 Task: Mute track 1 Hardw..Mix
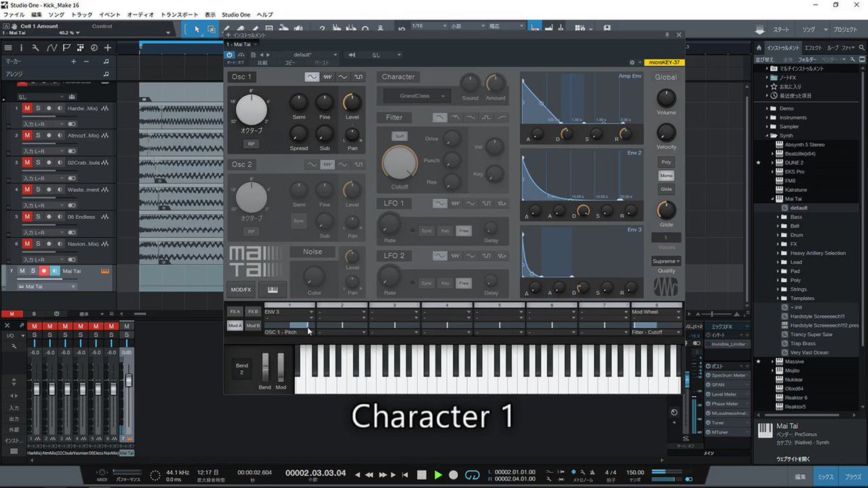(27, 108)
